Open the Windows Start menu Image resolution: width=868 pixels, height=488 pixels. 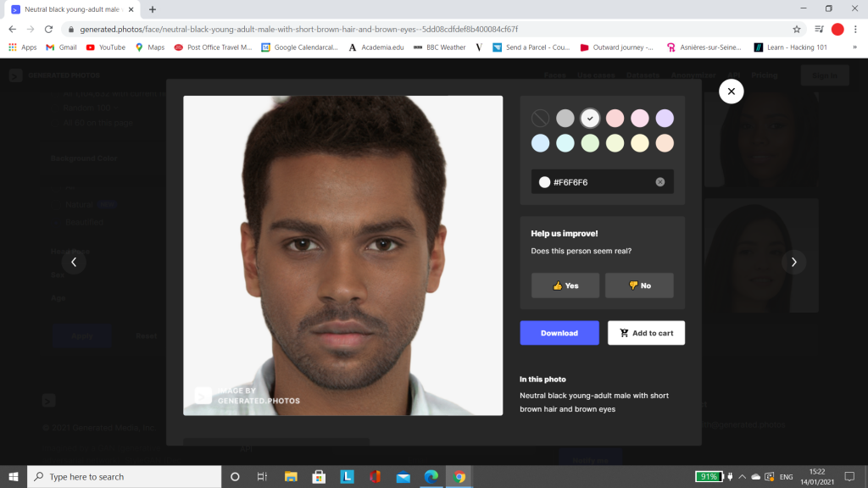[14, 476]
